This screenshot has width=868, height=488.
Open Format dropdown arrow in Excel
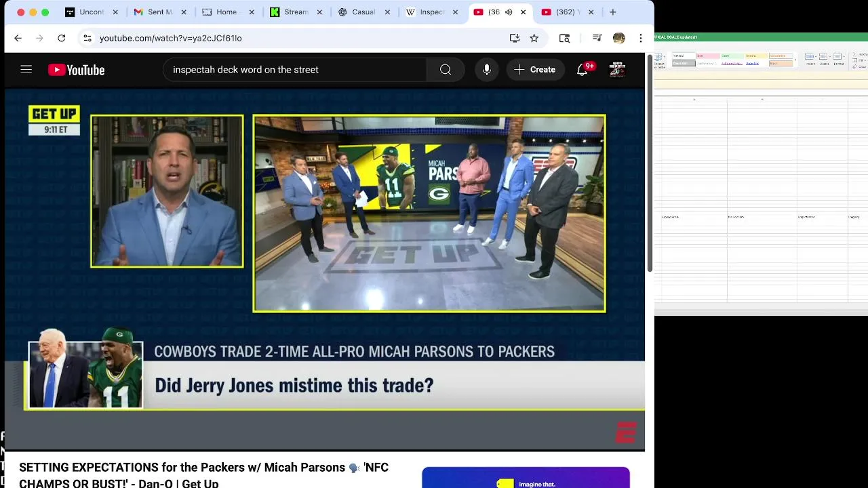tap(844, 56)
